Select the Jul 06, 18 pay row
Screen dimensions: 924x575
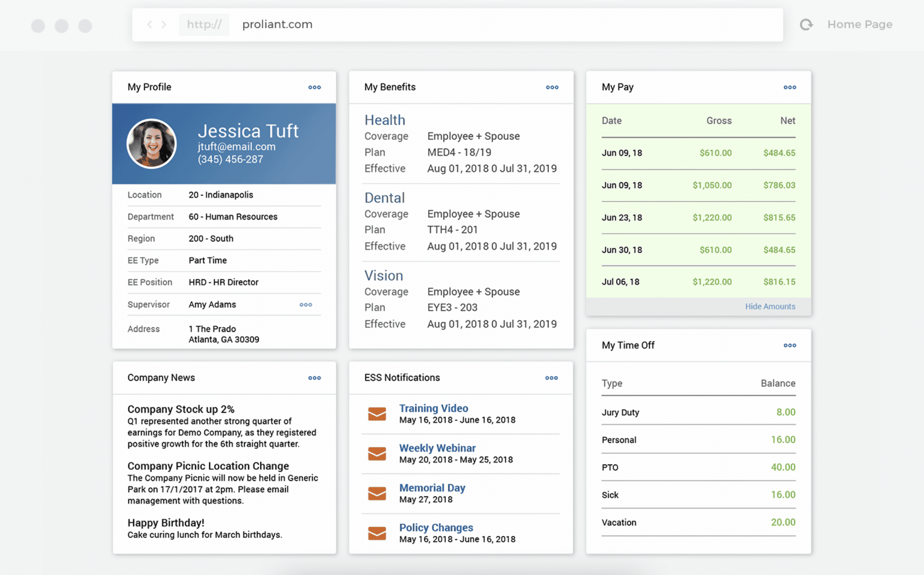tap(698, 282)
